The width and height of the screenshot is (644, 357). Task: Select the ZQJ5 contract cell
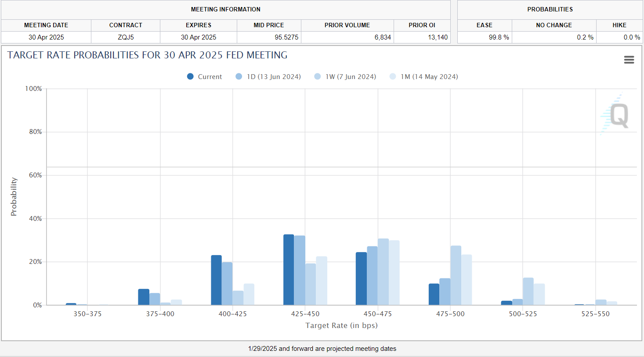point(126,37)
